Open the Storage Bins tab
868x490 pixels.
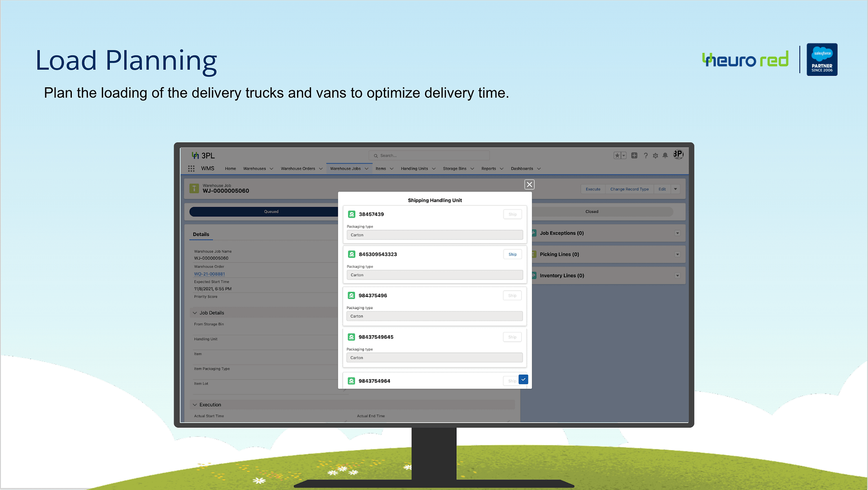tap(454, 169)
